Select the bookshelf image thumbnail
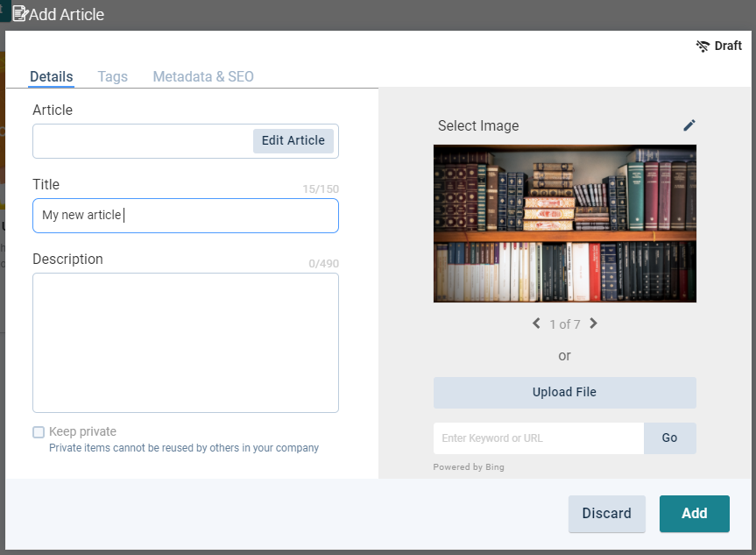The height and width of the screenshot is (555, 756). click(565, 224)
